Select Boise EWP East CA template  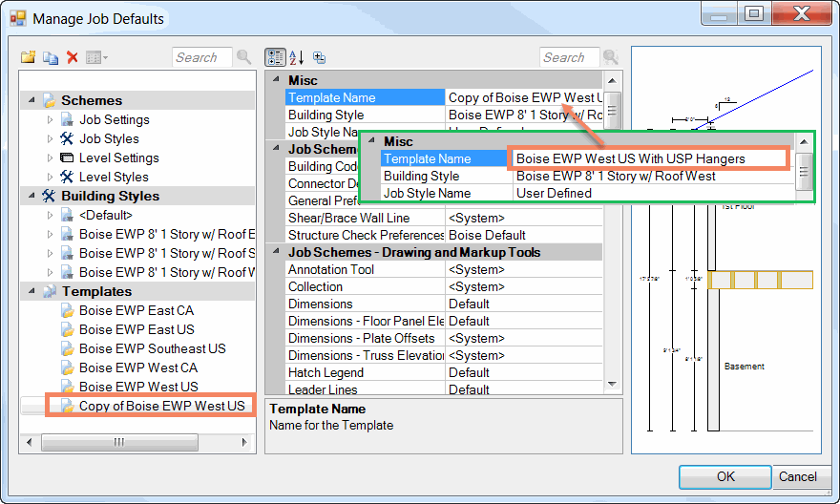[136, 310]
